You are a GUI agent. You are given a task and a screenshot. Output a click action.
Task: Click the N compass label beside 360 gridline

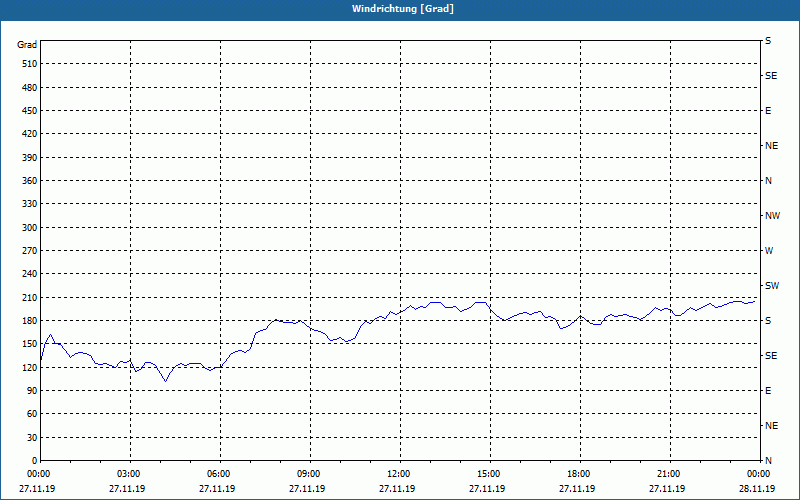pyautogui.click(x=768, y=181)
